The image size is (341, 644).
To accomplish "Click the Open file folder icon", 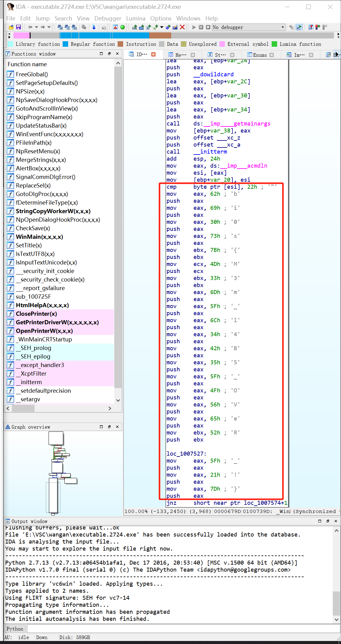I will point(11,27).
